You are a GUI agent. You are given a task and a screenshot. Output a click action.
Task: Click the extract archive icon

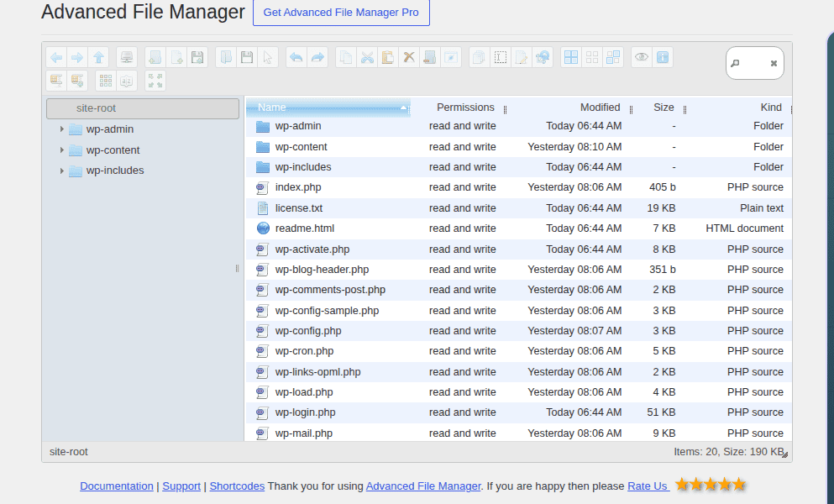56,81
